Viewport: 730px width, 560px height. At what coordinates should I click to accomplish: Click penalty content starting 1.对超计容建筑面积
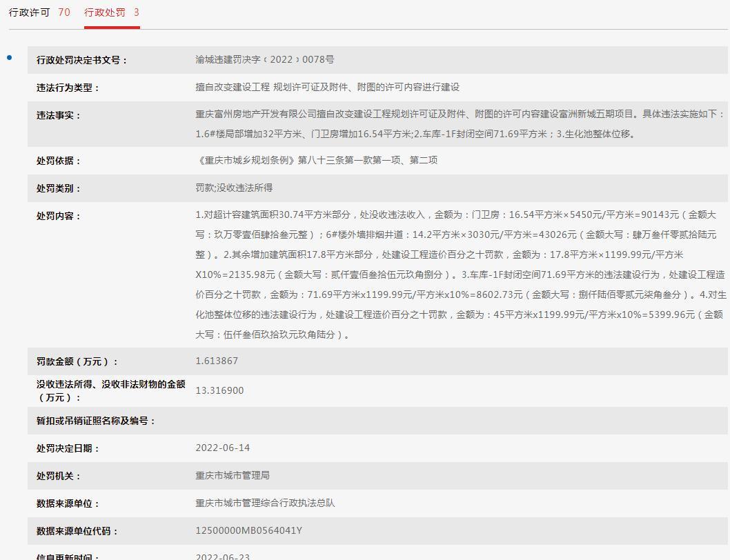461,274
